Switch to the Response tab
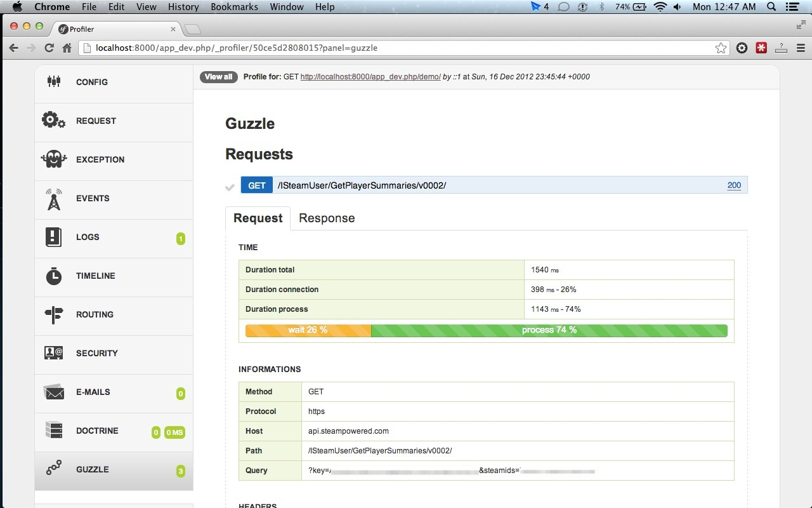 pyautogui.click(x=327, y=218)
